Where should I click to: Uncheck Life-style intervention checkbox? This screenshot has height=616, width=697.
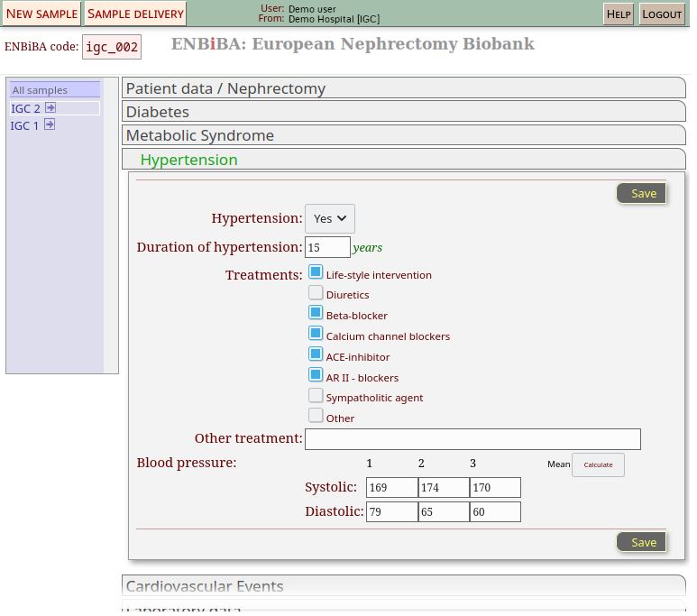pyautogui.click(x=316, y=272)
